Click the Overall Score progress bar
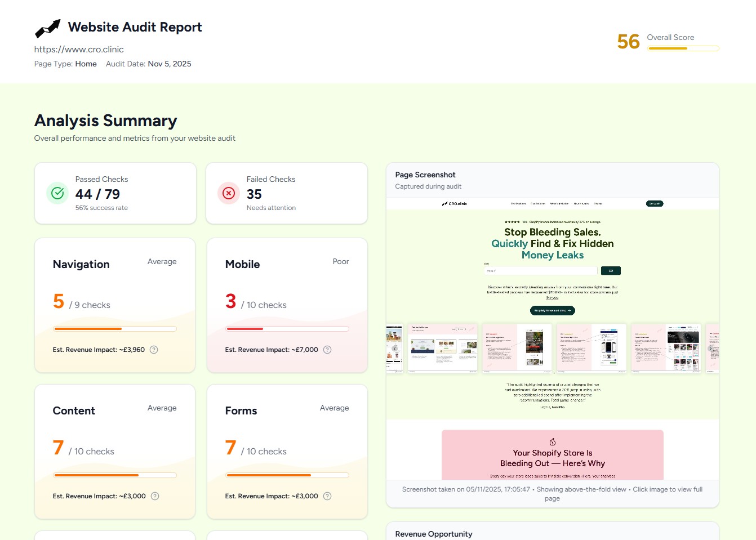756x540 pixels. tap(683, 48)
